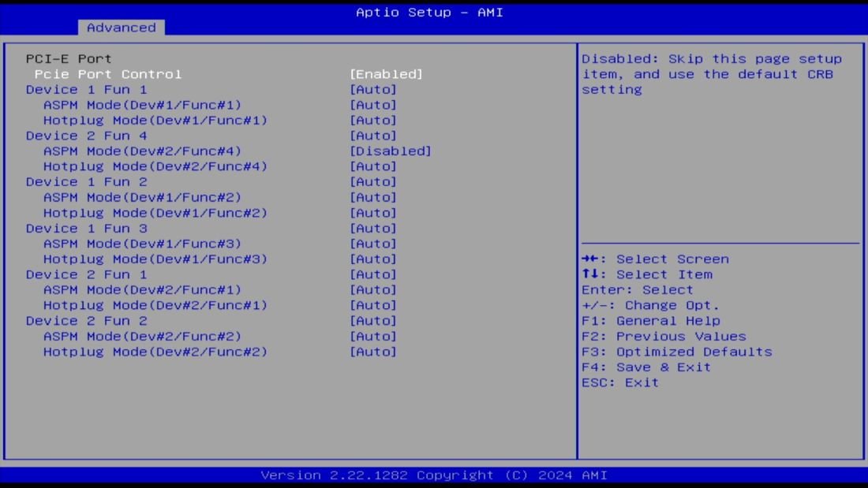Screen dimensions: 868x488
Task: Select ASPM Mode(Dev#1/Func#3)
Action: 142,244
